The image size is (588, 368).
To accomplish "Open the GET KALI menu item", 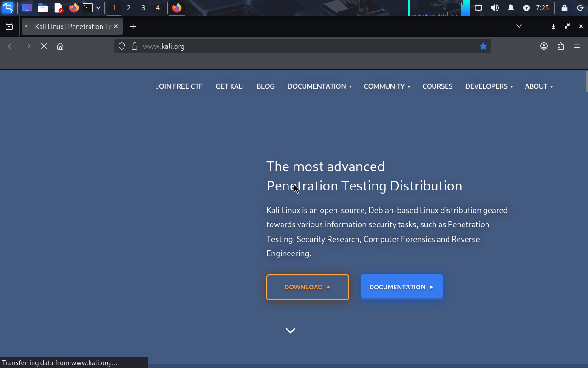I will pyautogui.click(x=230, y=86).
